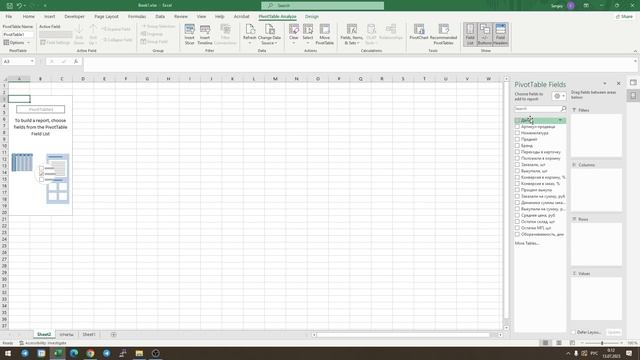Screen dimensions: 640x360
Task: Click the PivotTable Name input field
Action: coord(18,35)
